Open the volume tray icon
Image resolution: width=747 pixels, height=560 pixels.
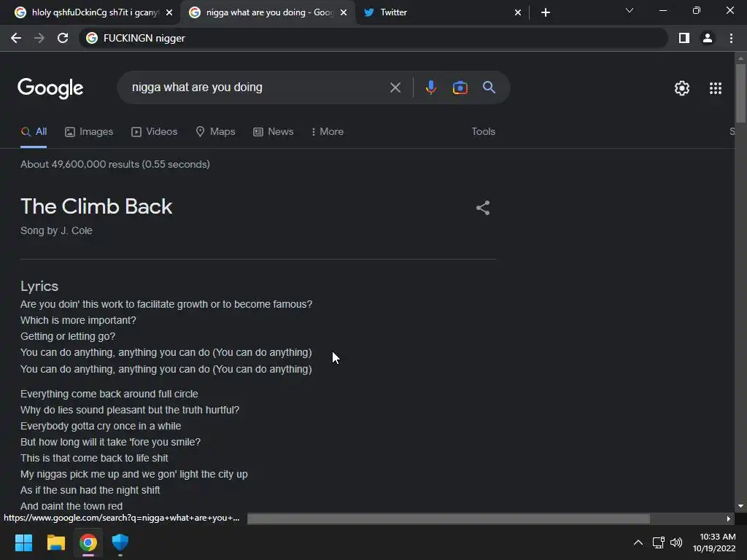676,542
